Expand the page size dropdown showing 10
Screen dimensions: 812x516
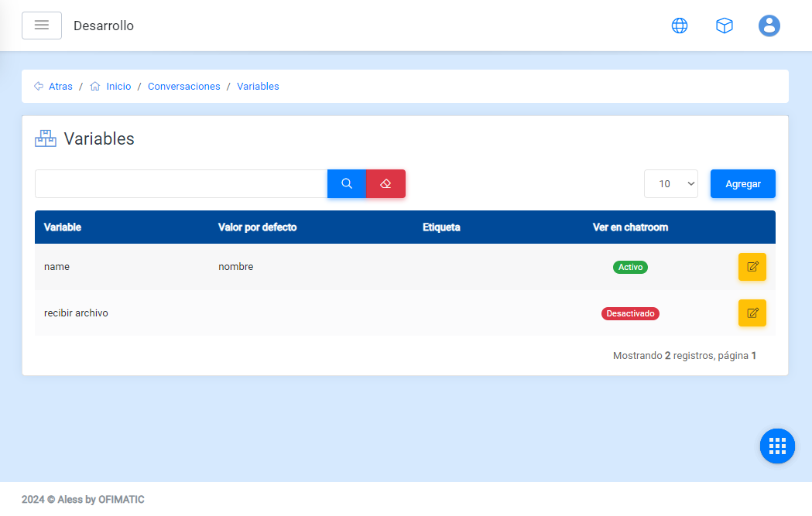coord(670,184)
